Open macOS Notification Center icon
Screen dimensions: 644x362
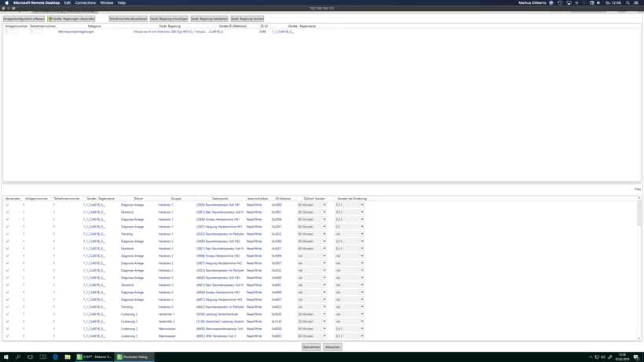click(x=636, y=3)
